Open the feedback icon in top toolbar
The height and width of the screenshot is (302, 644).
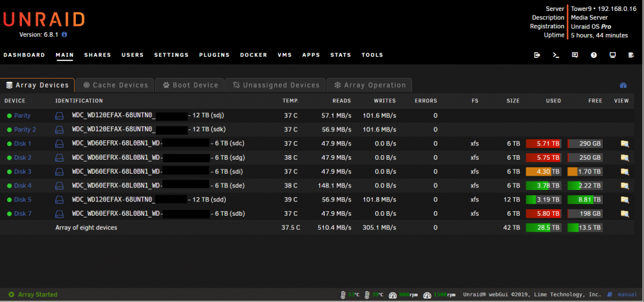point(575,55)
